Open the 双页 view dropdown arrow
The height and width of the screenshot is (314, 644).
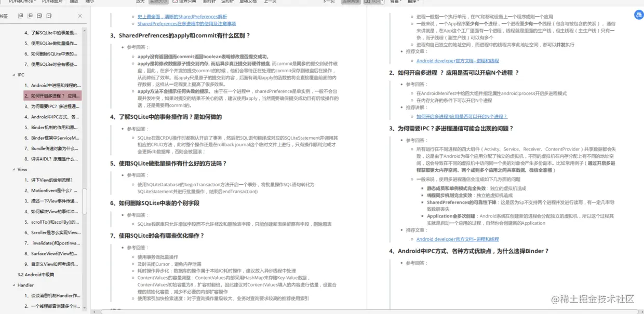[383, 2]
